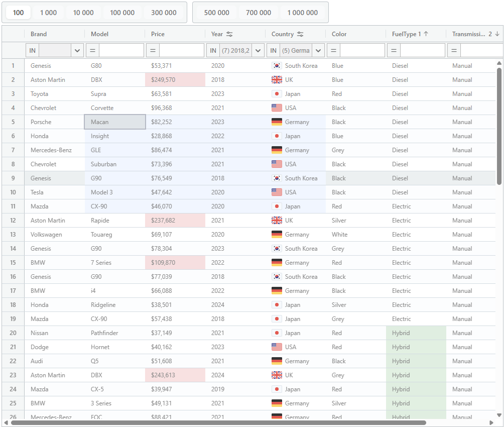
Task: Switch to the 1 000 rows option
Action: pos(49,13)
